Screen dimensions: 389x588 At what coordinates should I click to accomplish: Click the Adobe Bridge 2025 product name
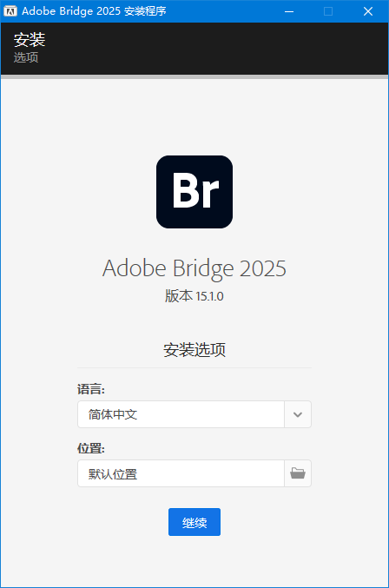194,268
